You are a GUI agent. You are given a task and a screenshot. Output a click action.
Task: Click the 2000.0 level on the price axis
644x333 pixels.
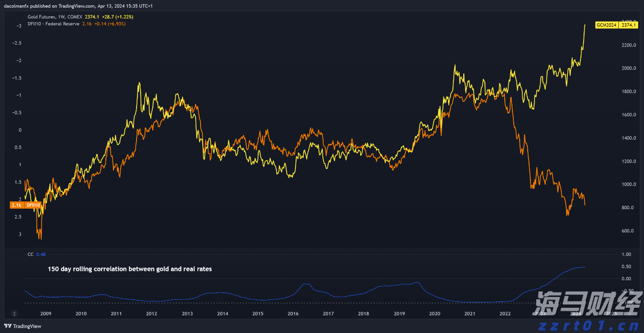pos(628,68)
